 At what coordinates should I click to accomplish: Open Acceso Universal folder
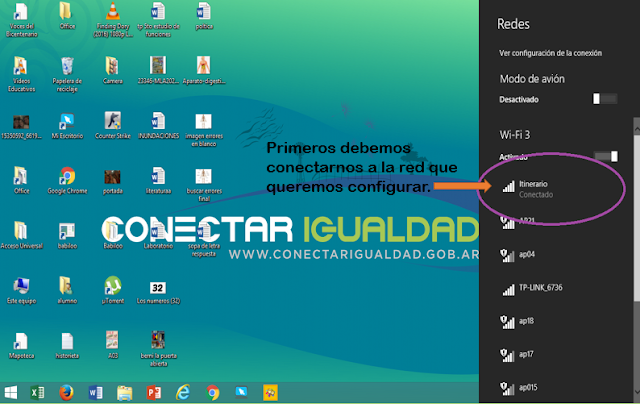(21, 235)
